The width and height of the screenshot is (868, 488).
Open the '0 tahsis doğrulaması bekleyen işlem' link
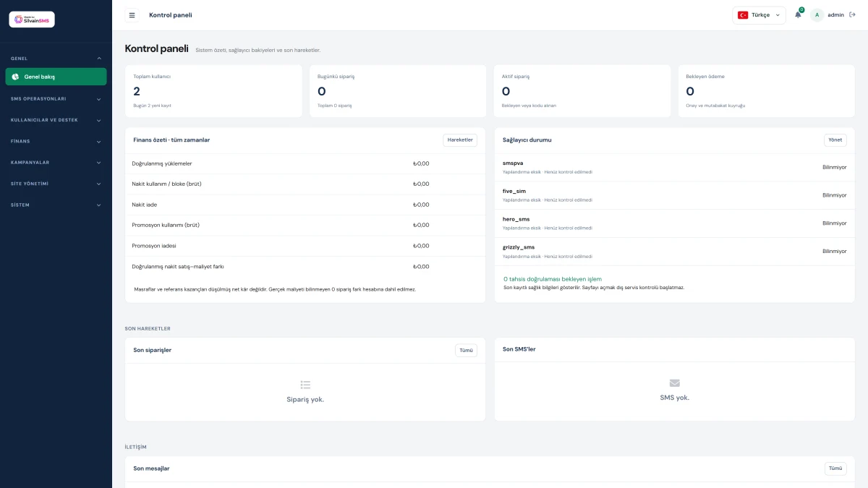point(553,279)
